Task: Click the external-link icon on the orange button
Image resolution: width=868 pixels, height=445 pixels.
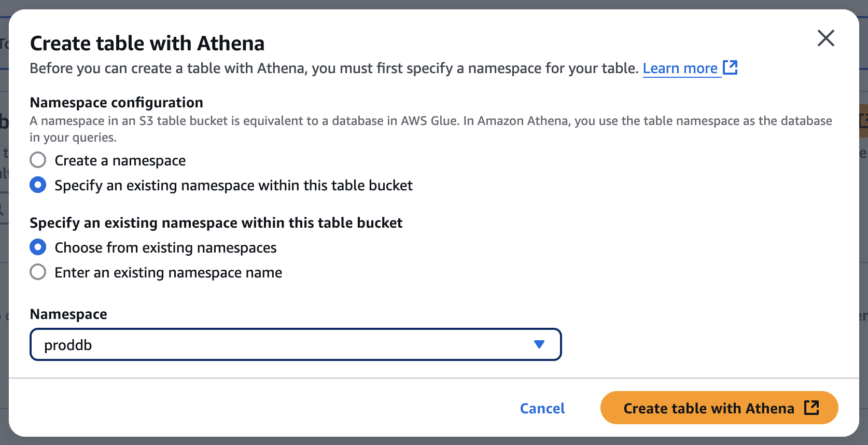Action: point(811,408)
